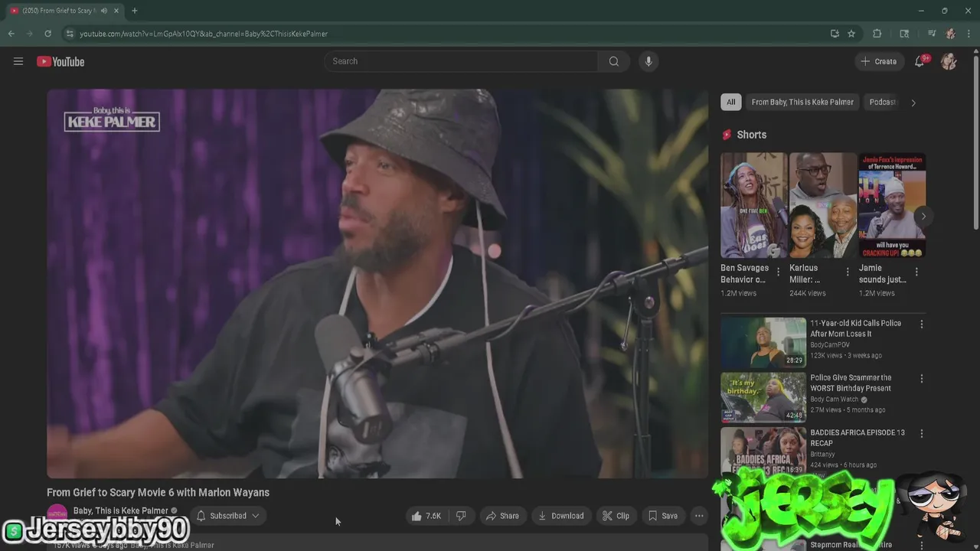This screenshot has width=980, height=551.
Task: Open the Karlous Miller short
Action: pos(823,205)
